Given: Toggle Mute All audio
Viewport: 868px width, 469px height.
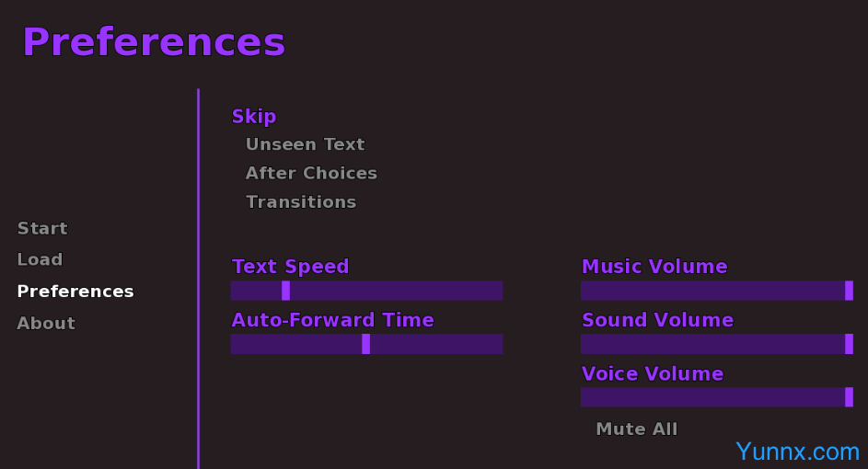Looking at the screenshot, I should tap(636, 429).
